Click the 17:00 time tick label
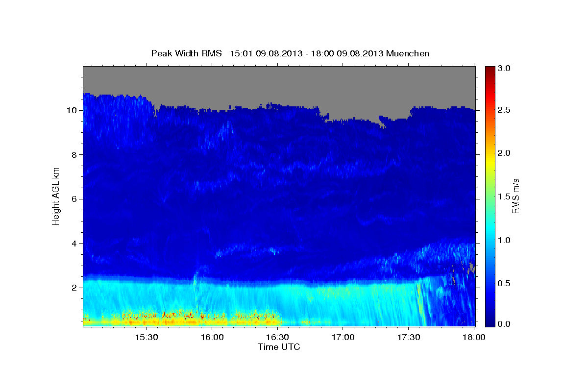The height and width of the screenshot is (392, 588). tap(343, 338)
